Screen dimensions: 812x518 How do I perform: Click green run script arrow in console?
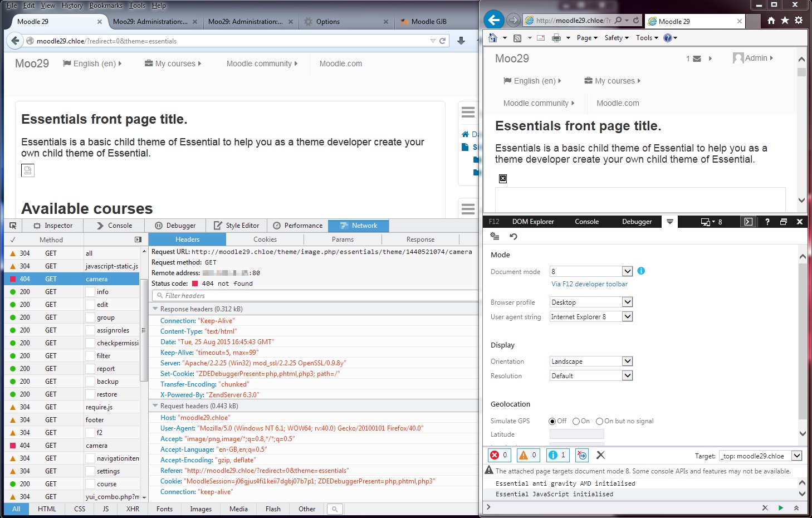click(781, 508)
